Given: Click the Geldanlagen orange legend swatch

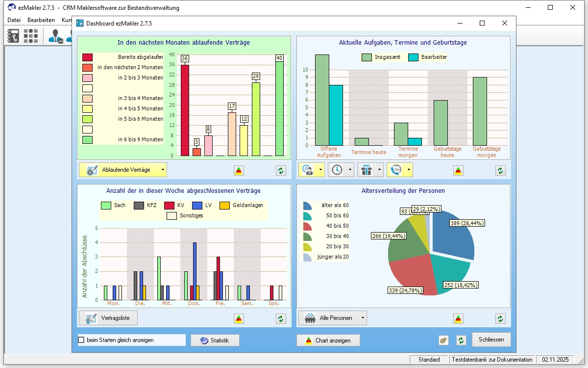Looking at the screenshot, I should [224, 206].
